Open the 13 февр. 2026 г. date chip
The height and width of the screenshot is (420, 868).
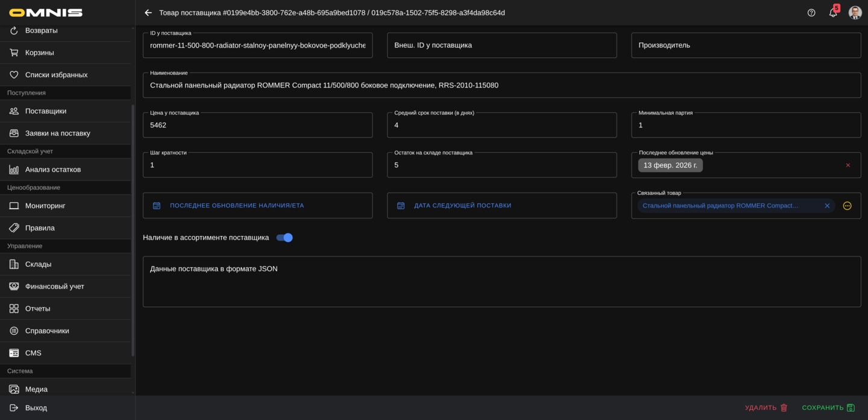(x=670, y=165)
